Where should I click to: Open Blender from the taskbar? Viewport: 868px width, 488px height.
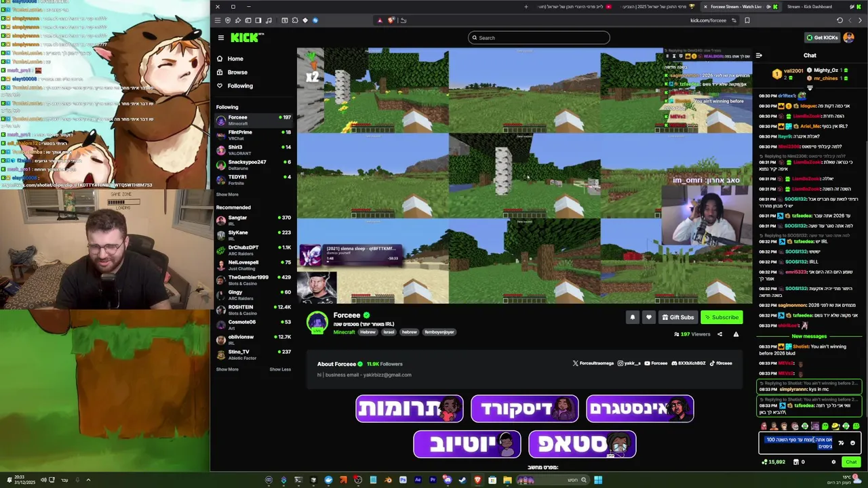click(x=388, y=480)
